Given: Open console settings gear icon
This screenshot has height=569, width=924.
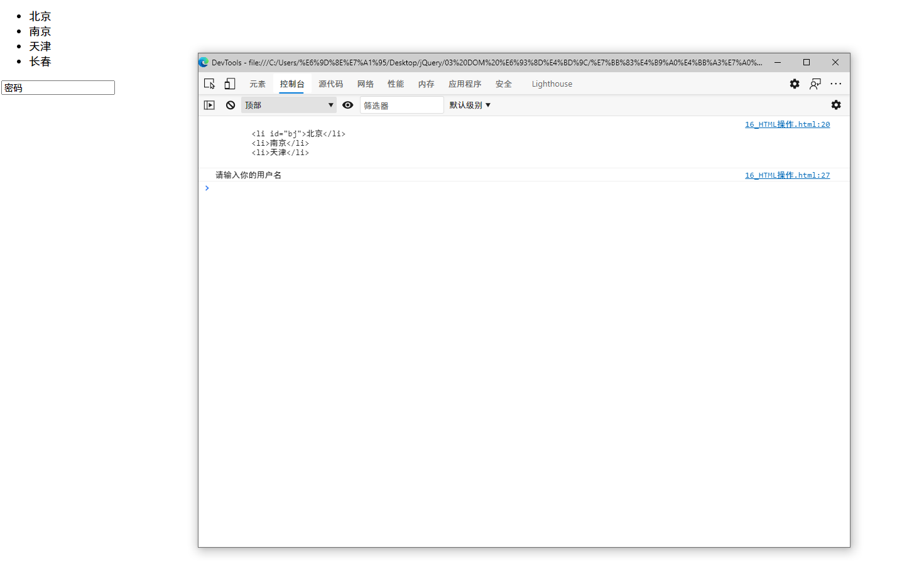Looking at the screenshot, I should pos(836,105).
